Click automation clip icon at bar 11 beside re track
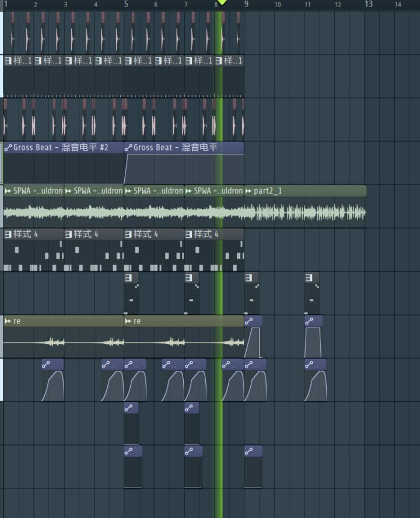Screen dimensions: 420x518 pos(309,321)
